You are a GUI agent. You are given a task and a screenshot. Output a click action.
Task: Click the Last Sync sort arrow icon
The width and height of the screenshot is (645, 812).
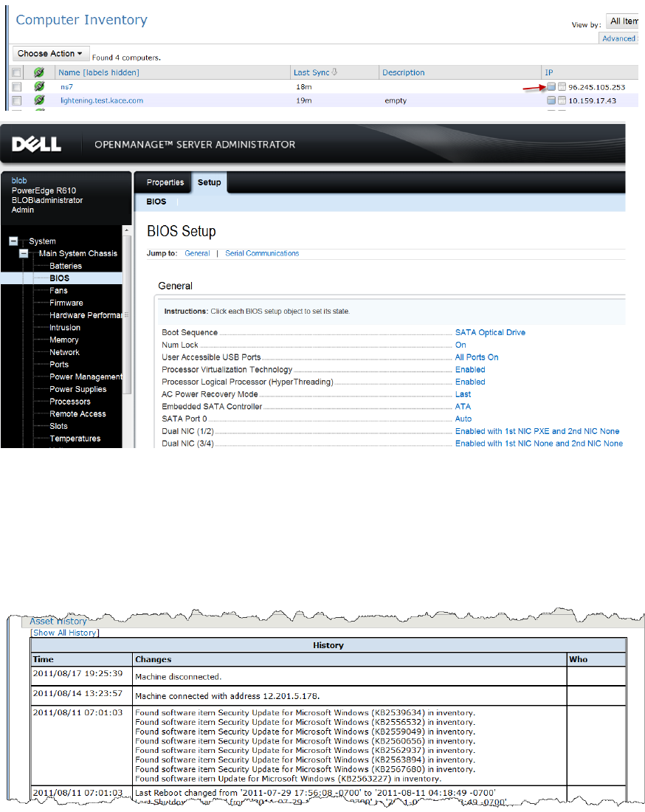(334, 72)
